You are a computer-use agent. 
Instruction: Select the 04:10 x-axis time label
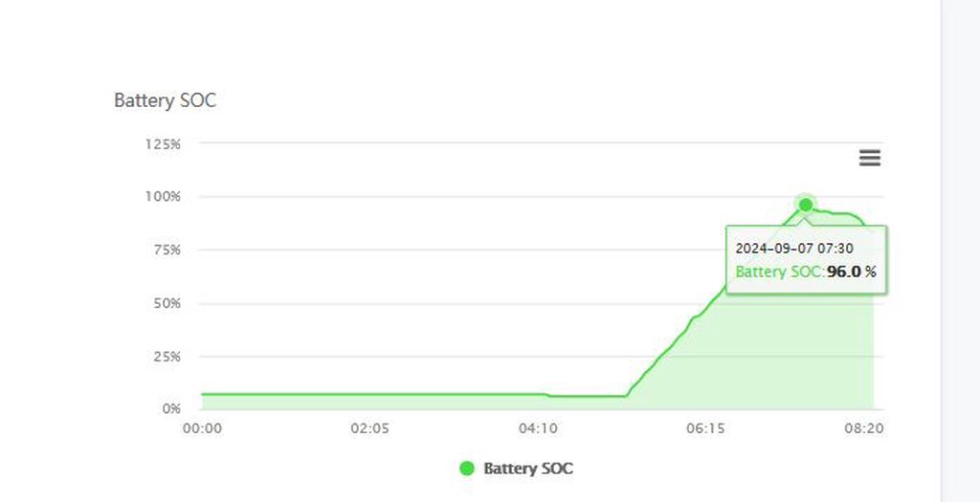coord(538,428)
